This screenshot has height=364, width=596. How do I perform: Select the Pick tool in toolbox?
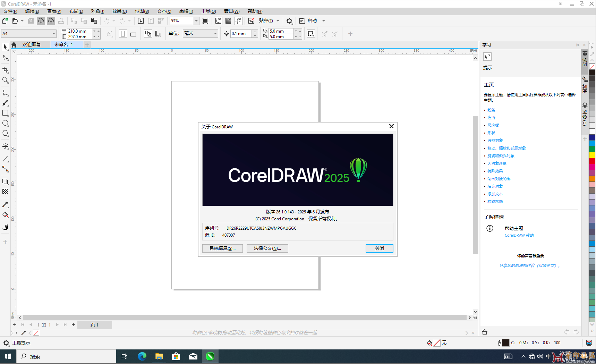click(x=5, y=47)
